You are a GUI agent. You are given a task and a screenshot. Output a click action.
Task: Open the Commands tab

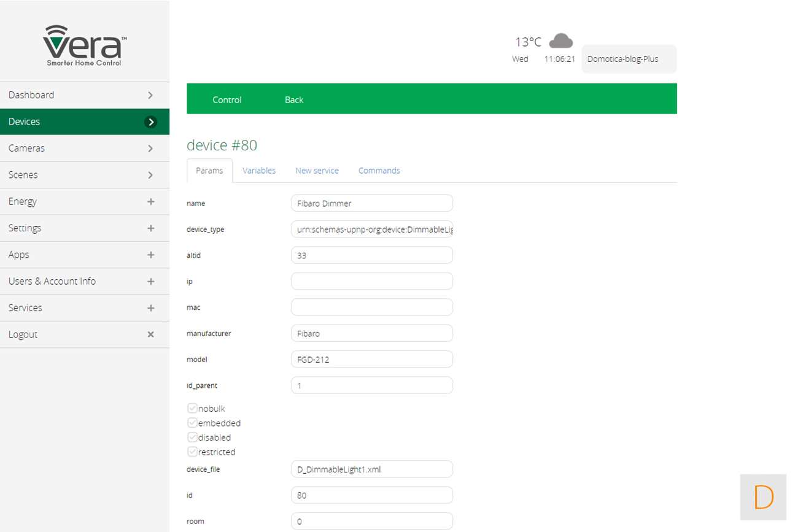pyautogui.click(x=379, y=171)
